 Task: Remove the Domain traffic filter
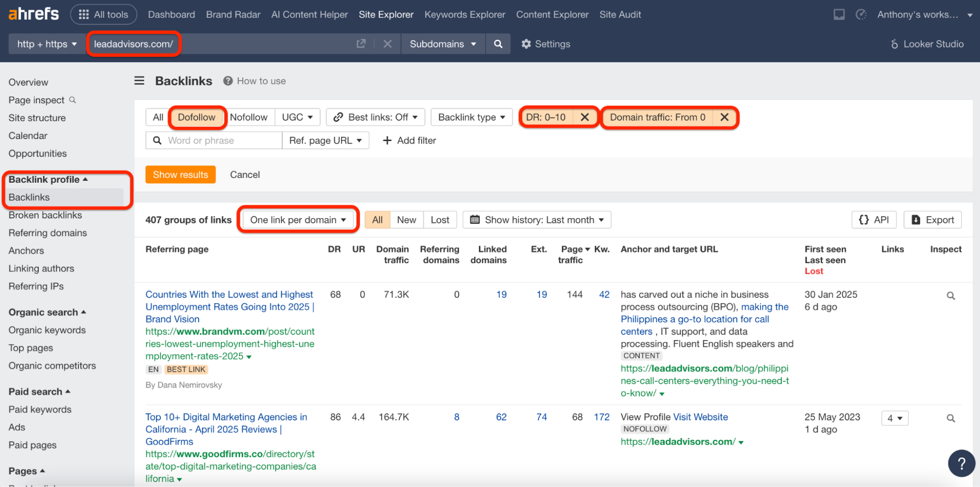[x=724, y=117]
